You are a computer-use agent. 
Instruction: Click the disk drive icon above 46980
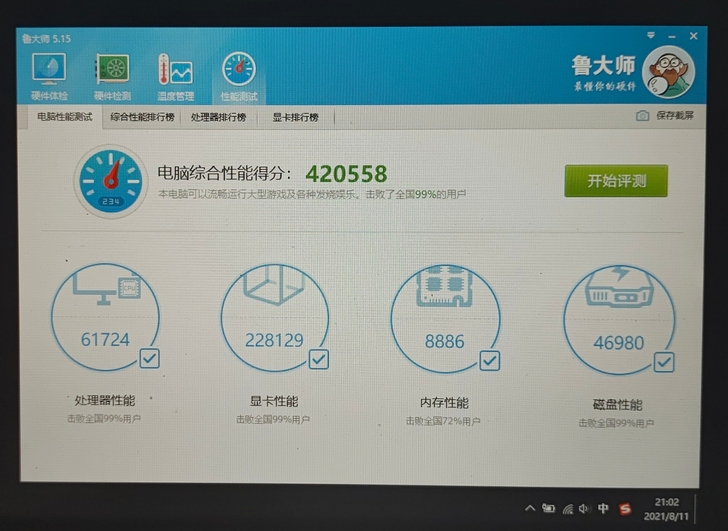[x=619, y=288]
